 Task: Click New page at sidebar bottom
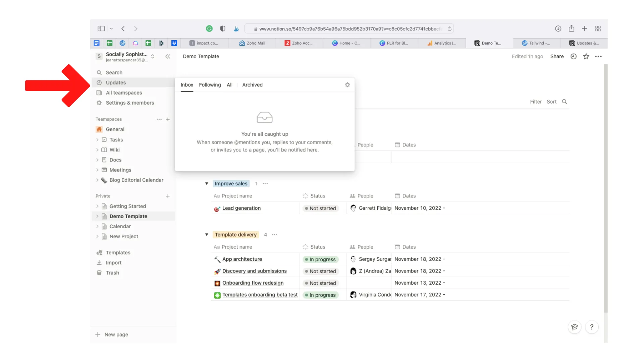(116, 334)
